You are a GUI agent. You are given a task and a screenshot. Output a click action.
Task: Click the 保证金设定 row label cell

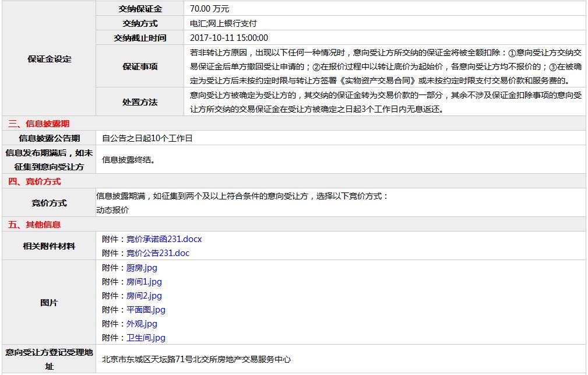pyautogui.click(x=50, y=59)
